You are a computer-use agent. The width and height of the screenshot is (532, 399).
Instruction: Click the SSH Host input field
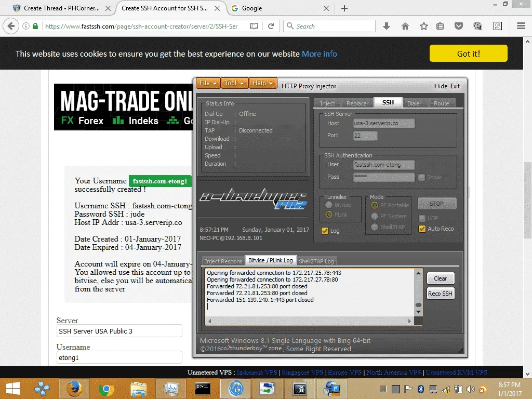pos(384,123)
